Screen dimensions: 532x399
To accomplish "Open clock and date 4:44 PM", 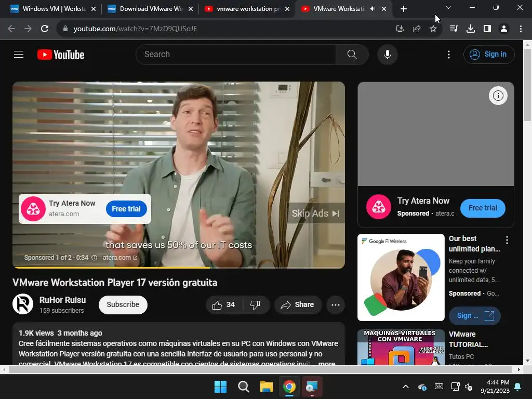I will [495, 387].
